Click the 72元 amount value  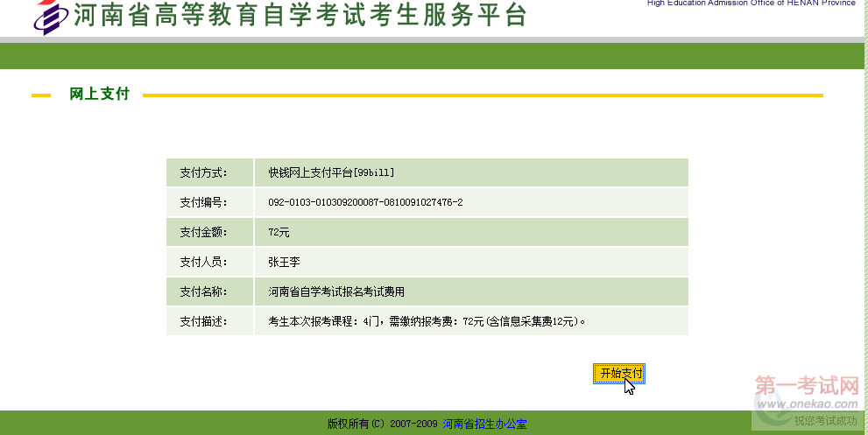point(279,233)
